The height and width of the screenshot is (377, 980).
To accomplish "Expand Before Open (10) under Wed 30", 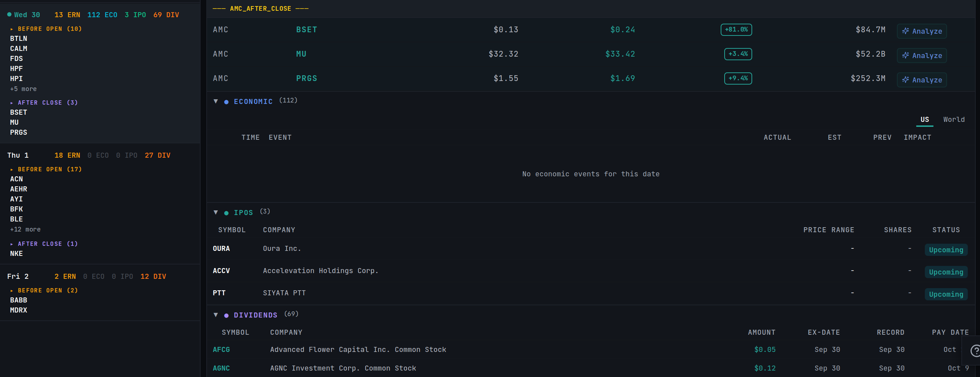I will tap(46, 29).
